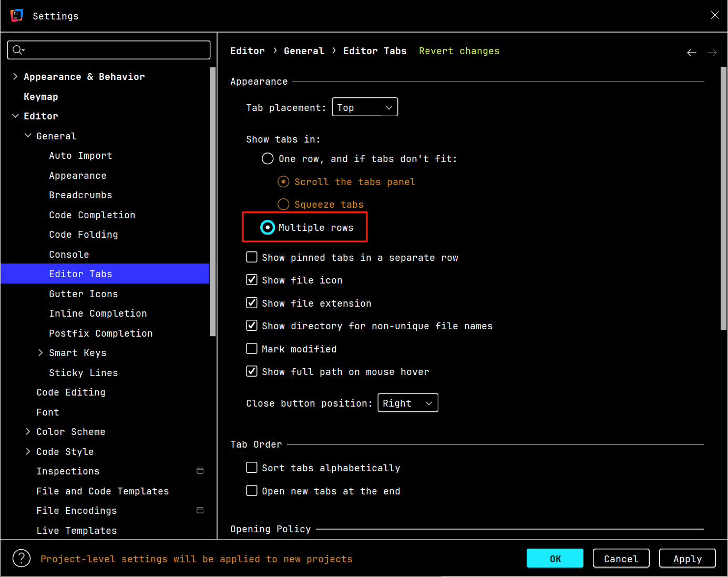
Task: Click the search magnifier icon
Action: (x=17, y=50)
